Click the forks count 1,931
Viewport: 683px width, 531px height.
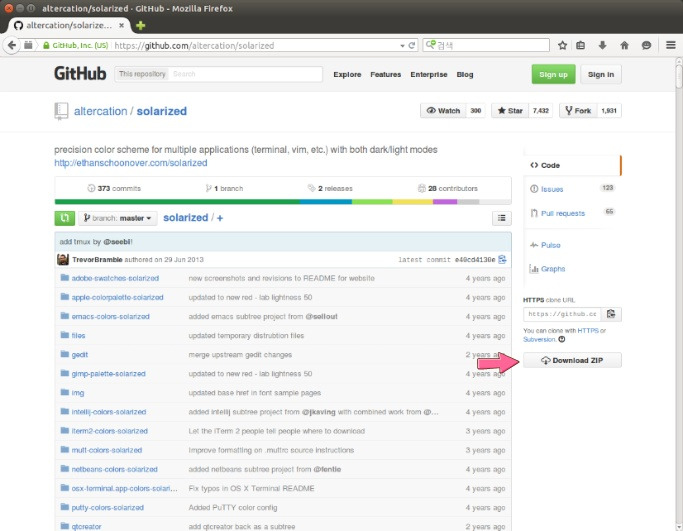coord(609,111)
